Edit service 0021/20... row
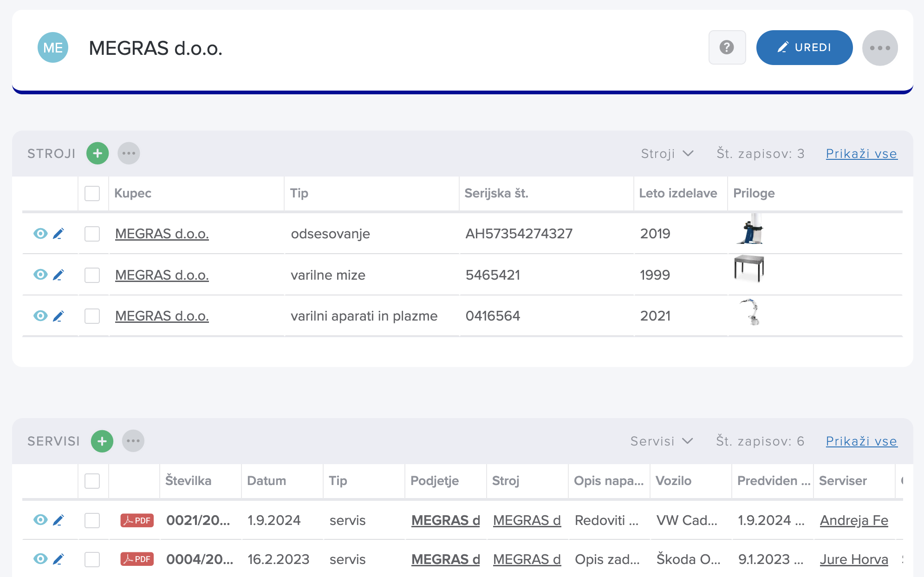The width and height of the screenshot is (924, 577). (x=58, y=520)
